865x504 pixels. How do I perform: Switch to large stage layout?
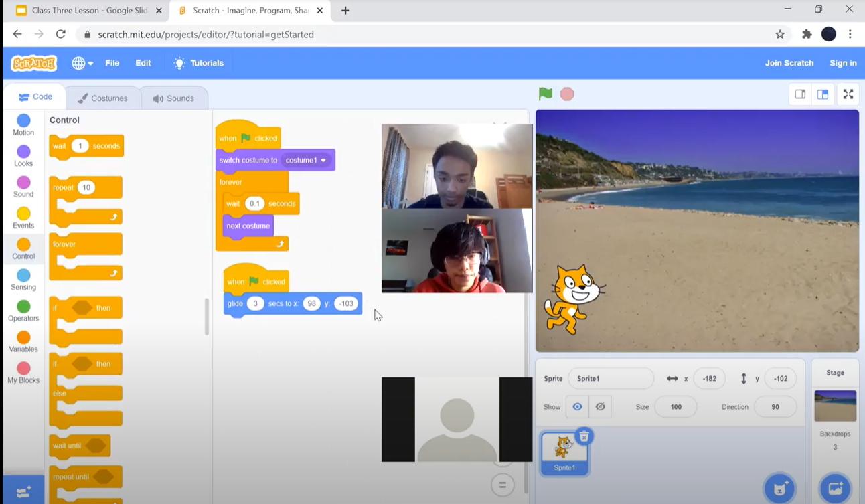pos(823,94)
